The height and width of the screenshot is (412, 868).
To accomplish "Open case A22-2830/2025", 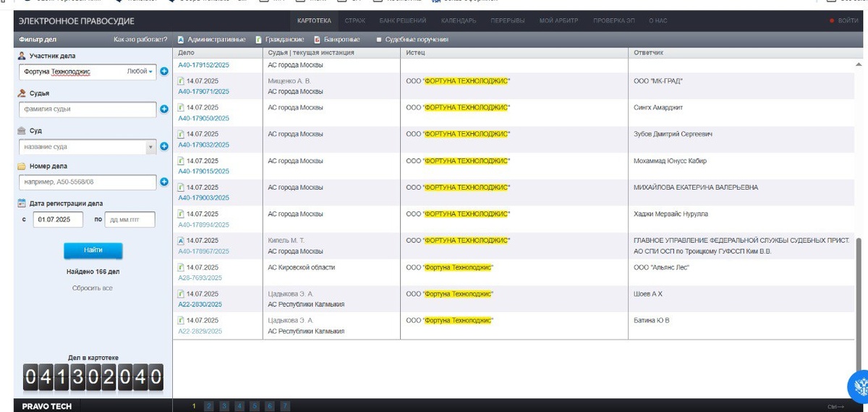I will [x=200, y=304].
